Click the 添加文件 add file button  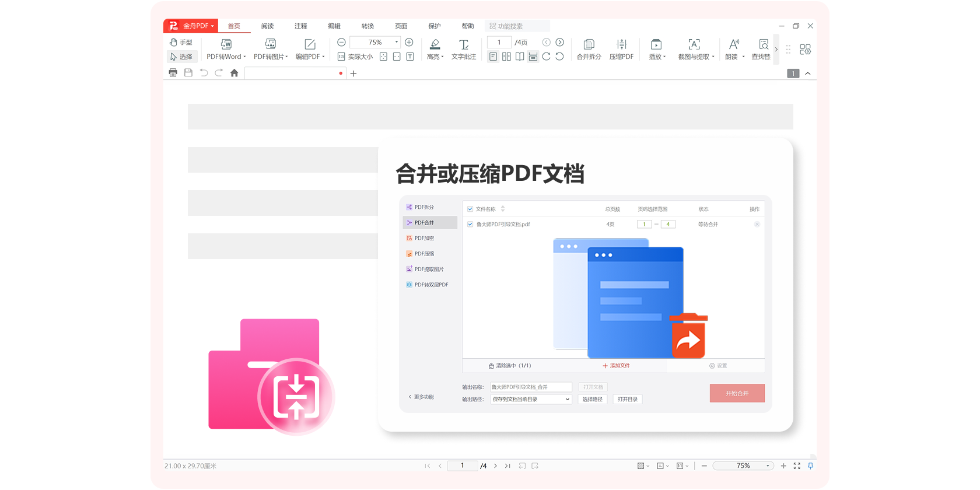(x=616, y=366)
